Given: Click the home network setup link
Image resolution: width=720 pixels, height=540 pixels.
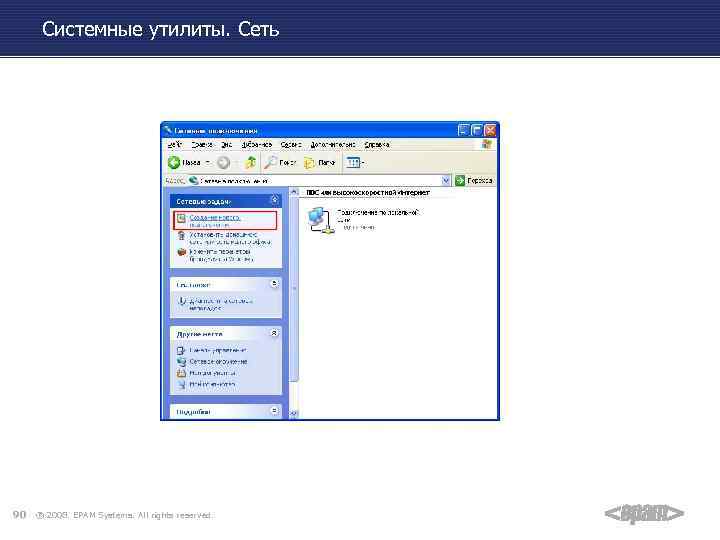Looking at the screenshot, I should 230,238.
